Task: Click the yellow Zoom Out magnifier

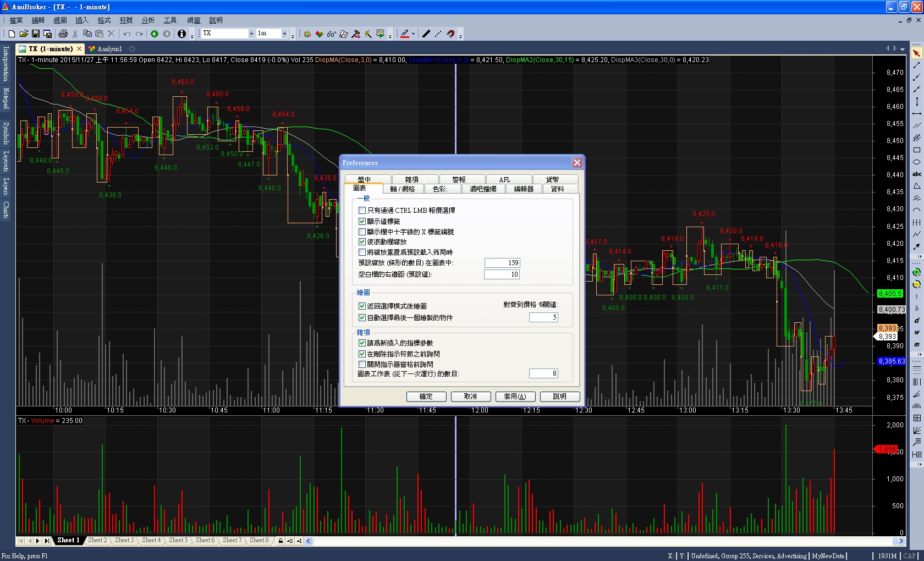Action: pos(917,284)
